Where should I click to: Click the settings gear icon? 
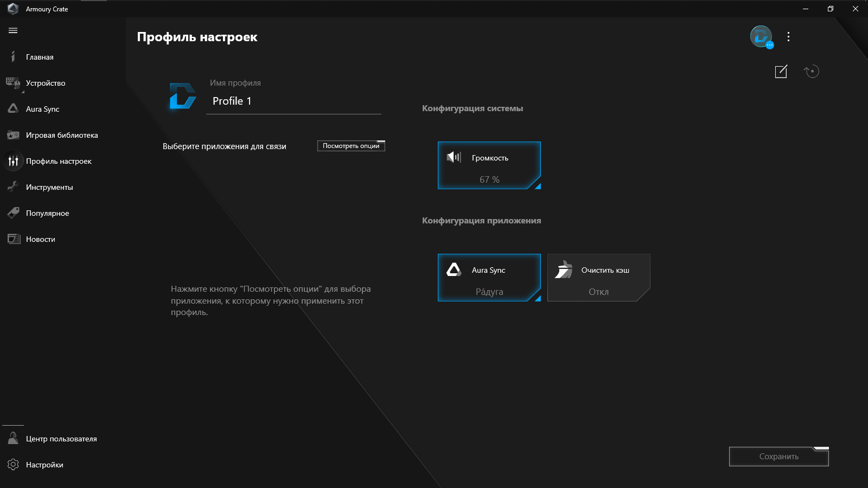pyautogui.click(x=13, y=465)
